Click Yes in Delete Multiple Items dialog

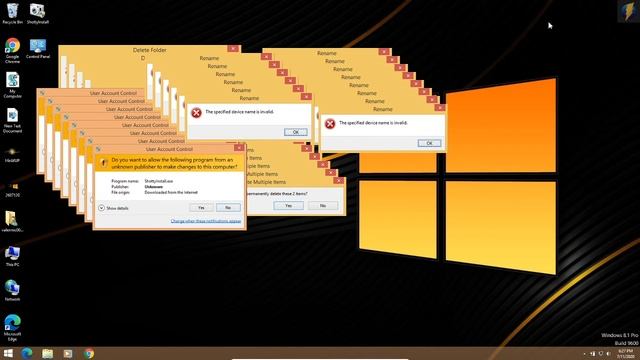(x=289, y=205)
